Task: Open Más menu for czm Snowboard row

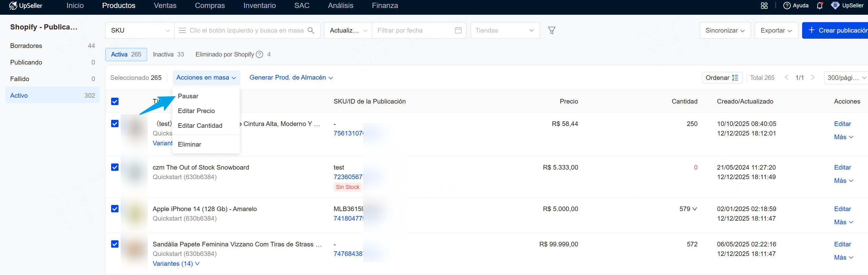Action: coord(843,181)
